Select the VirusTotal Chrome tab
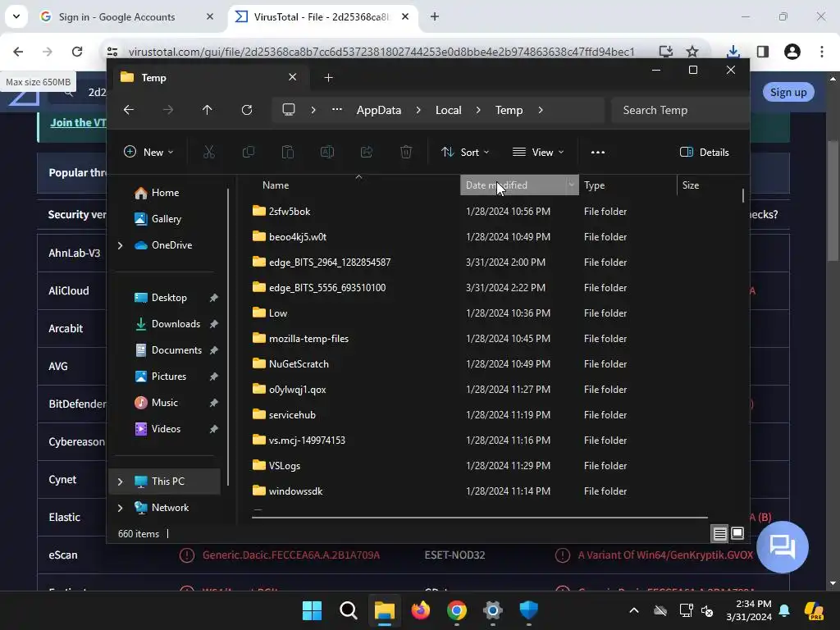 (x=322, y=16)
